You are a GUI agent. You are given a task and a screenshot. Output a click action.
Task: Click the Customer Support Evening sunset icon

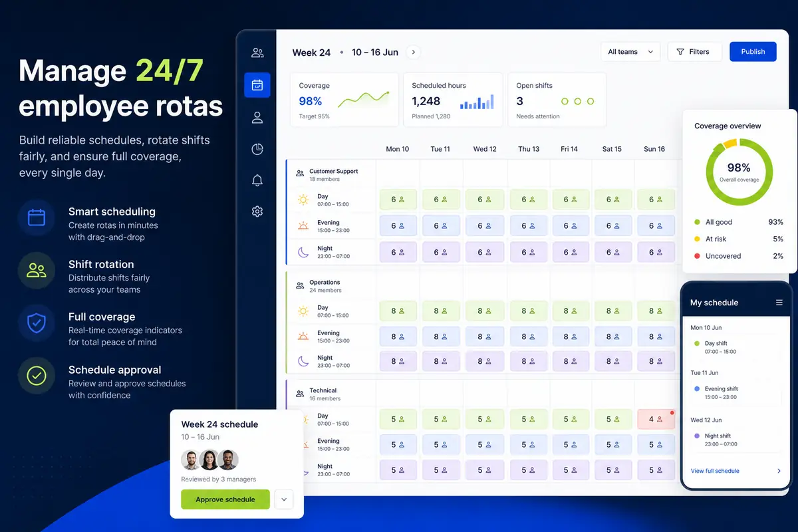(x=303, y=225)
